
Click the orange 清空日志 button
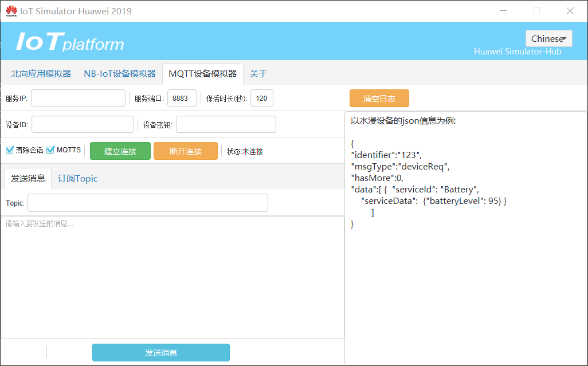pos(379,98)
